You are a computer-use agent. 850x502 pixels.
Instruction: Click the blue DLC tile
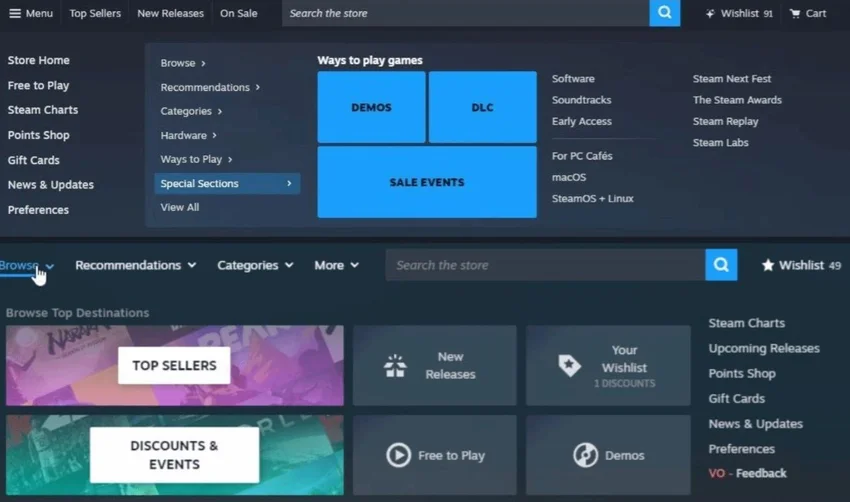click(x=482, y=107)
